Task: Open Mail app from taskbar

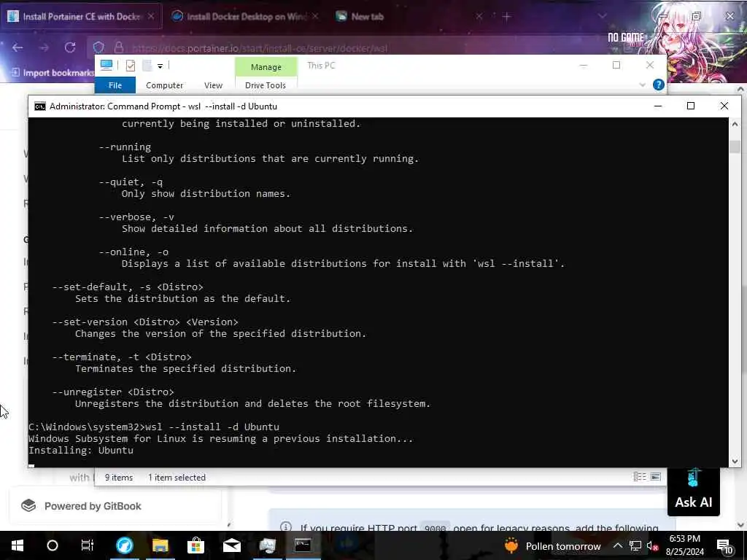Action: pos(232,545)
